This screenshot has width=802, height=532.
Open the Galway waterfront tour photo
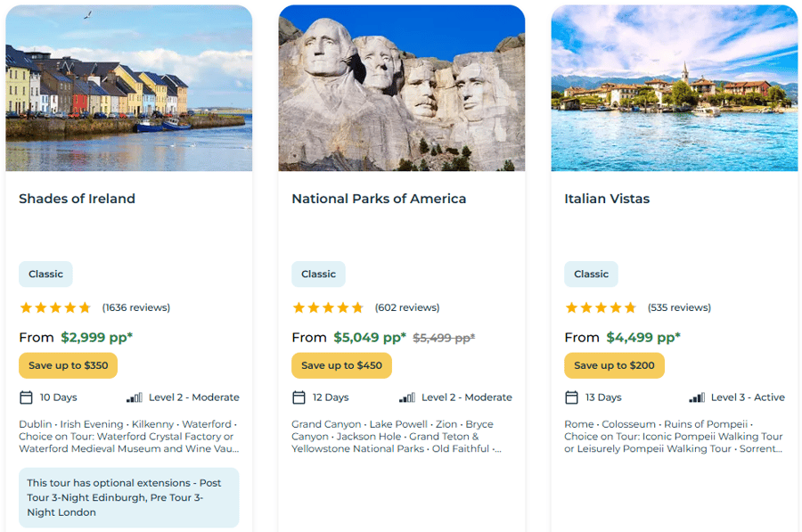pyautogui.click(x=128, y=88)
